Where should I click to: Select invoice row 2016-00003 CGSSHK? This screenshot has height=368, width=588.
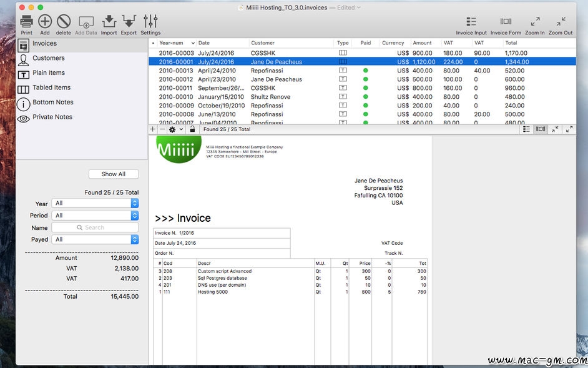point(362,53)
